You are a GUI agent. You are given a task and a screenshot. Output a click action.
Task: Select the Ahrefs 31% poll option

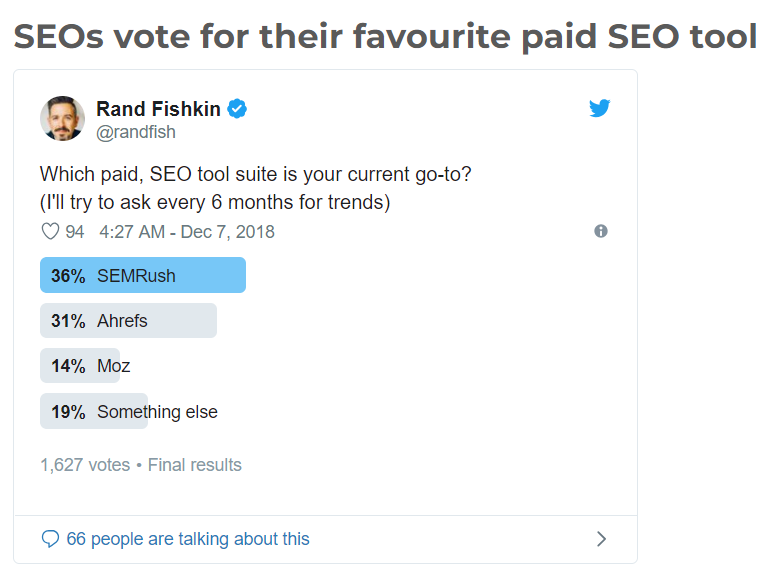tap(128, 320)
